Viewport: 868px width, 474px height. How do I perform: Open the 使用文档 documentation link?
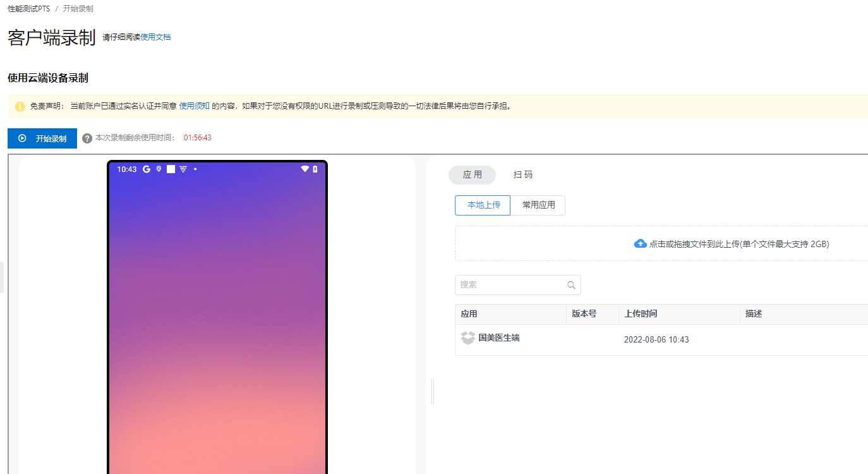pos(155,37)
